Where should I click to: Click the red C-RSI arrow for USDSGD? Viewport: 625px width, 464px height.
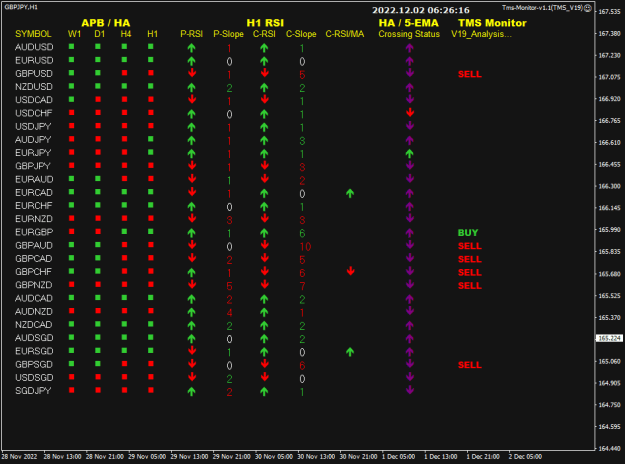tap(264, 377)
